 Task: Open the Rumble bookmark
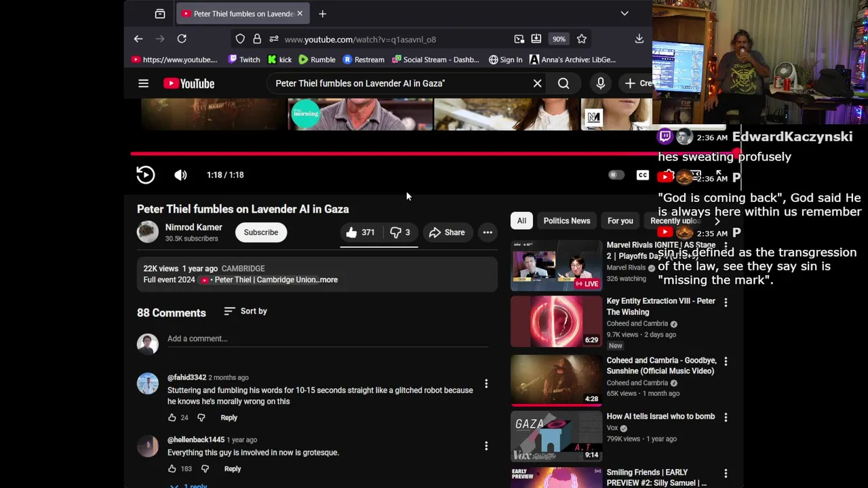pos(317,60)
